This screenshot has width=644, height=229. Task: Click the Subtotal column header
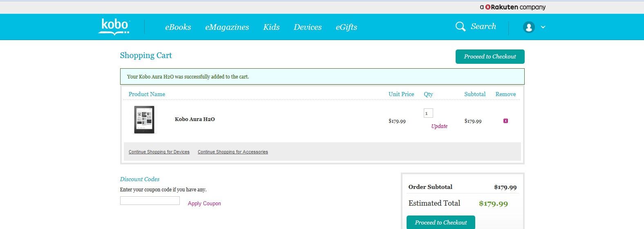pyautogui.click(x=475, y=94)
